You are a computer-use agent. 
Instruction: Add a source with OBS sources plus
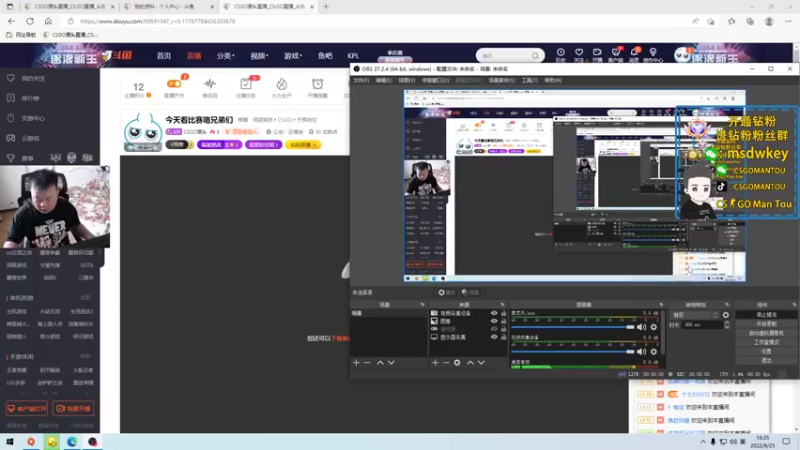(435, 362)
